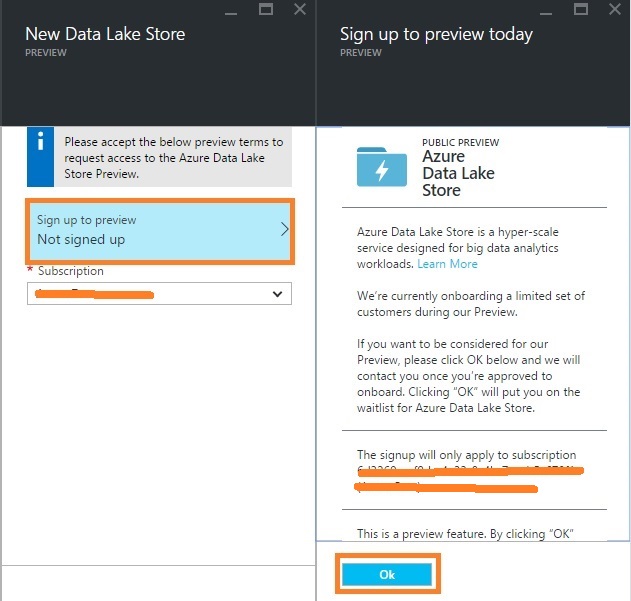Maximize the Sign up to preview today blade
This screenshot has height=601, width=631.
point(581,9)
